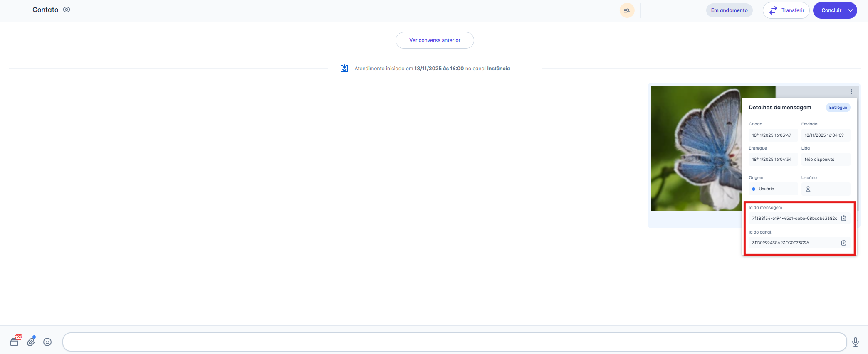Screen dimensions: 868x354
Task: Click the Transferir button
Action: point(786,10)
